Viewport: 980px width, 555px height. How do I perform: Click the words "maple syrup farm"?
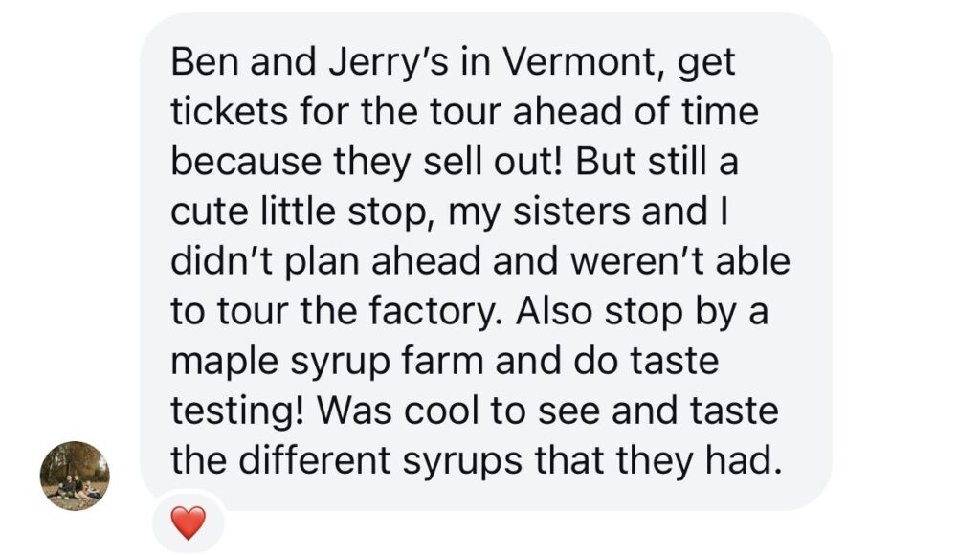[x=333, y=363]
